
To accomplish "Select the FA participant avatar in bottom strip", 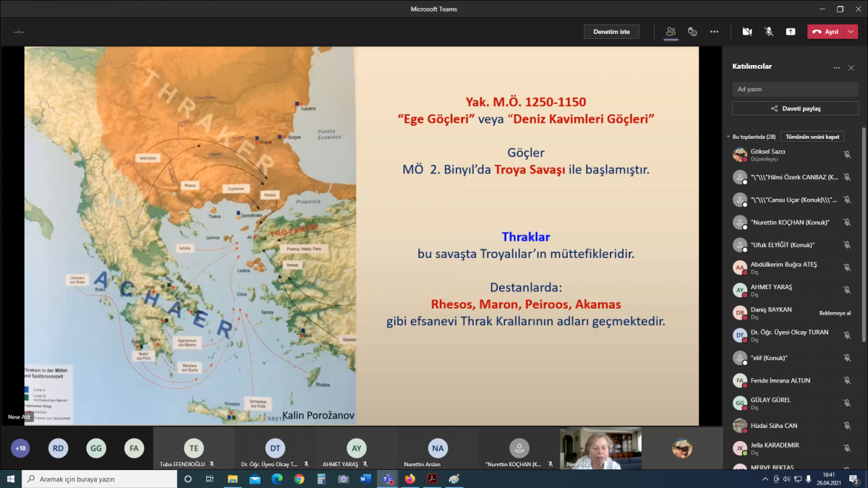I will click(x=133, y=448).
